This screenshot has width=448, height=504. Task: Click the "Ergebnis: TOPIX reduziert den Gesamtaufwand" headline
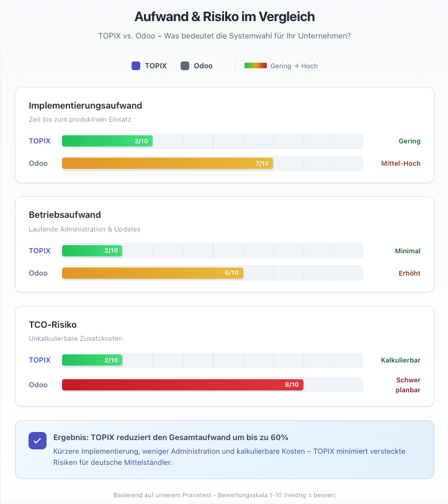tap(171, 437)
